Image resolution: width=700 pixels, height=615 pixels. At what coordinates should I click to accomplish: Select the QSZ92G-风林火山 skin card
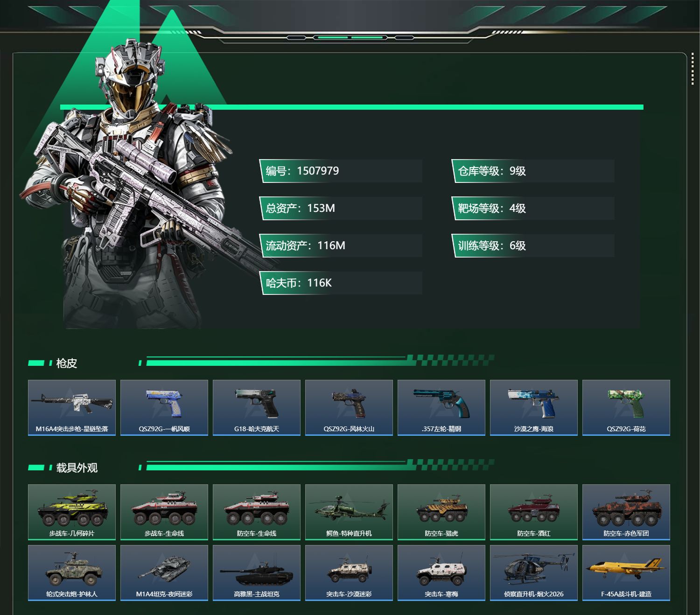coord(349,408)
